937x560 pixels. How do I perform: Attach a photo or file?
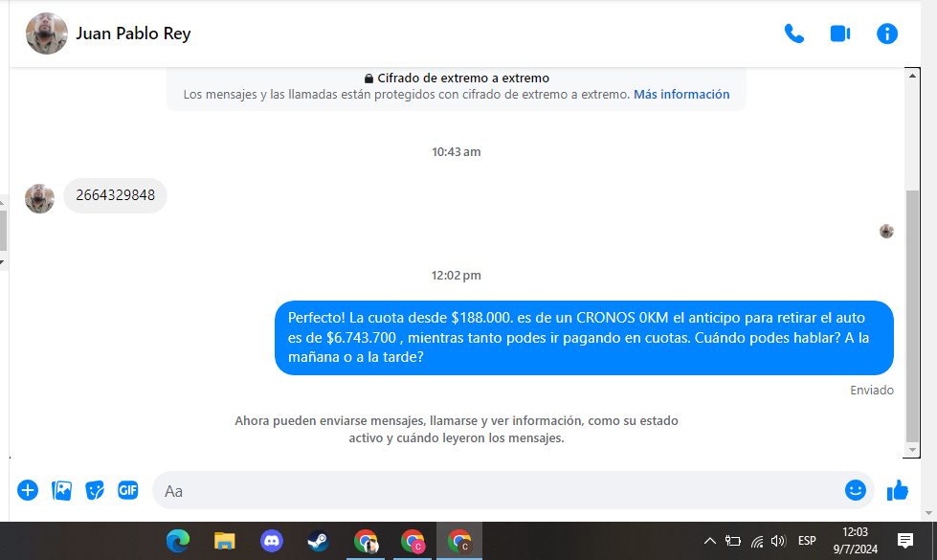pyautogui.click(x=61, y=490)
